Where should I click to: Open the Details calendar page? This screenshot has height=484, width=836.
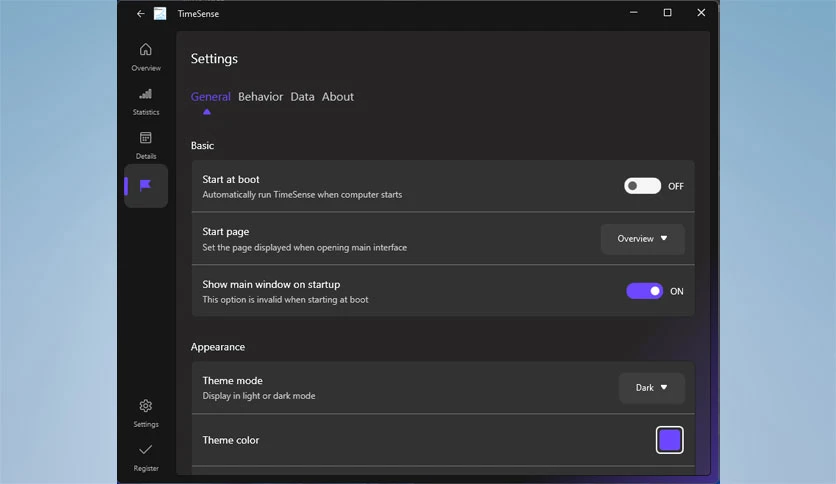[x=146, y=146]
